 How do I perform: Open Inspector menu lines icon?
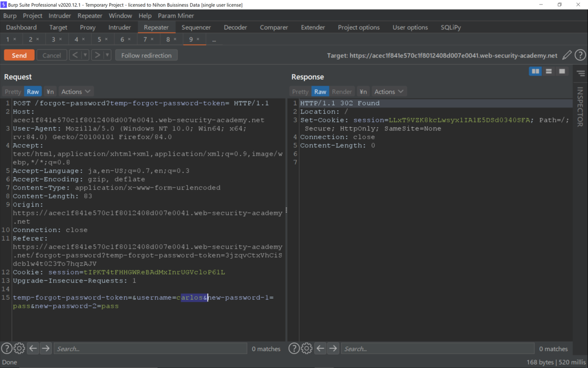point(581,74)
